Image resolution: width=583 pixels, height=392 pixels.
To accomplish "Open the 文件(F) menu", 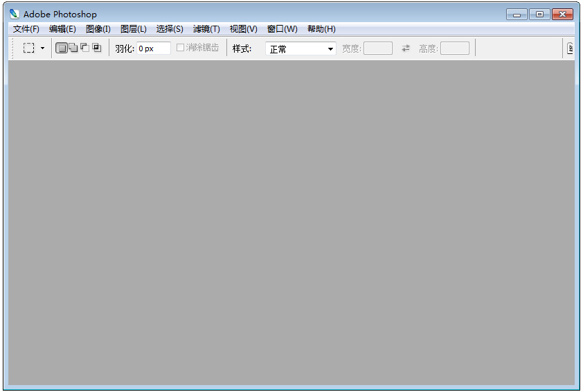I will click(26, 29).
